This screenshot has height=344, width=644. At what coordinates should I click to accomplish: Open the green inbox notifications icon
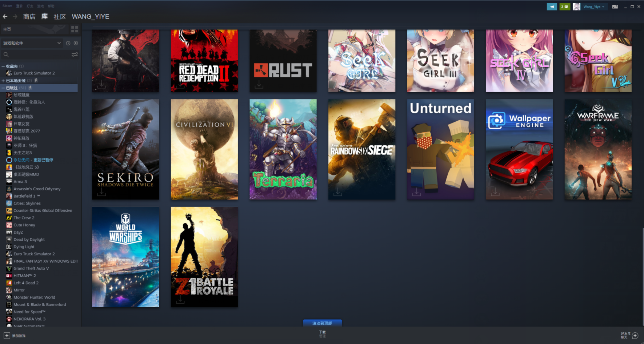[564, 7]
